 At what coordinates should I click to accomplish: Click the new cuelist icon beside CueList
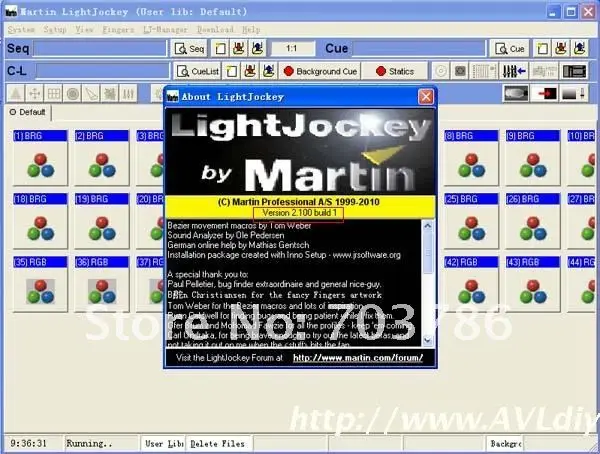click(x=231, y=71)
